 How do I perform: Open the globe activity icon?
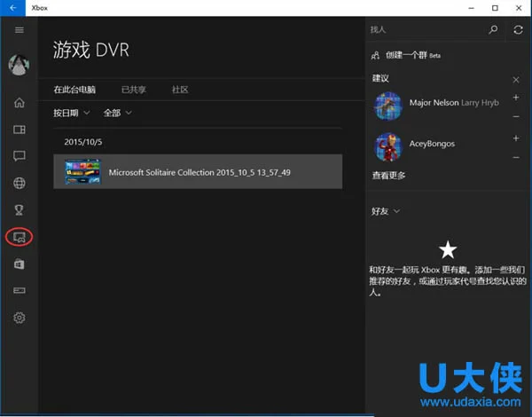pyautogui.click(x=20, y=183)
